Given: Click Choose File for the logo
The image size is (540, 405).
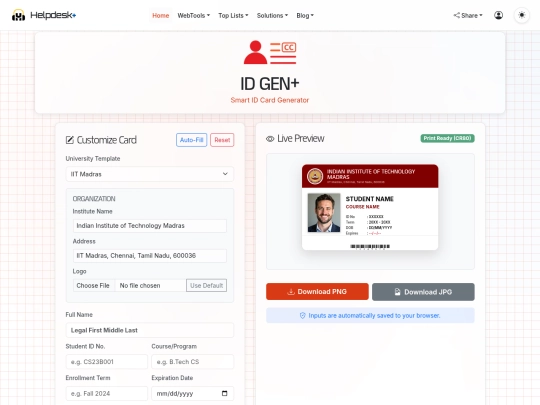Looking at the screenshot, I should (x=93, y=285).
